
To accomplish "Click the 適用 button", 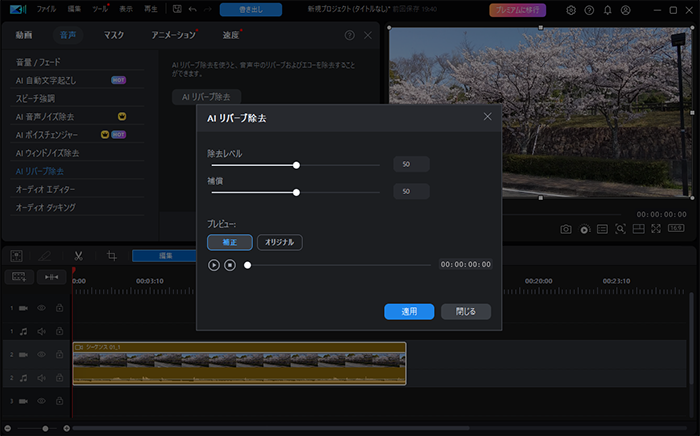I will [409, 311].
